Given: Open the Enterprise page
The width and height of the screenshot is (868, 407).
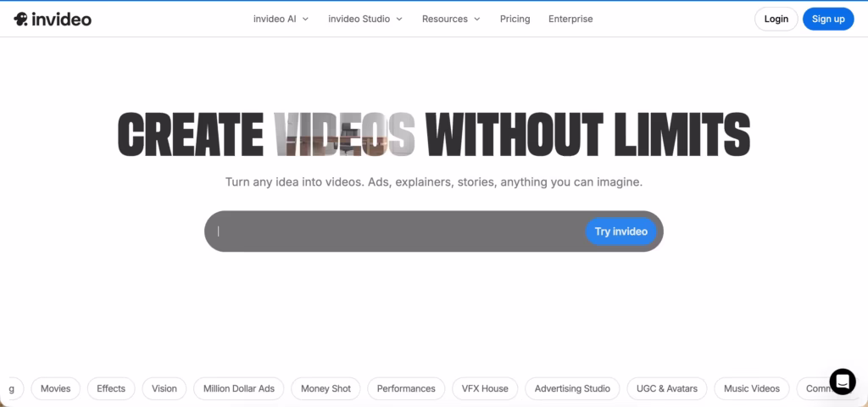Looking at the screenshot, I should (x=570, y=19).
